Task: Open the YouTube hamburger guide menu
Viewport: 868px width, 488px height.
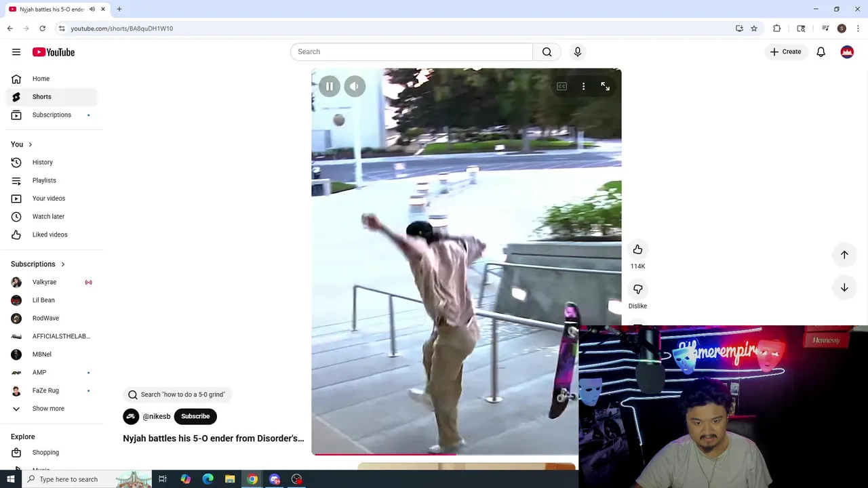Action: point(16,52)
